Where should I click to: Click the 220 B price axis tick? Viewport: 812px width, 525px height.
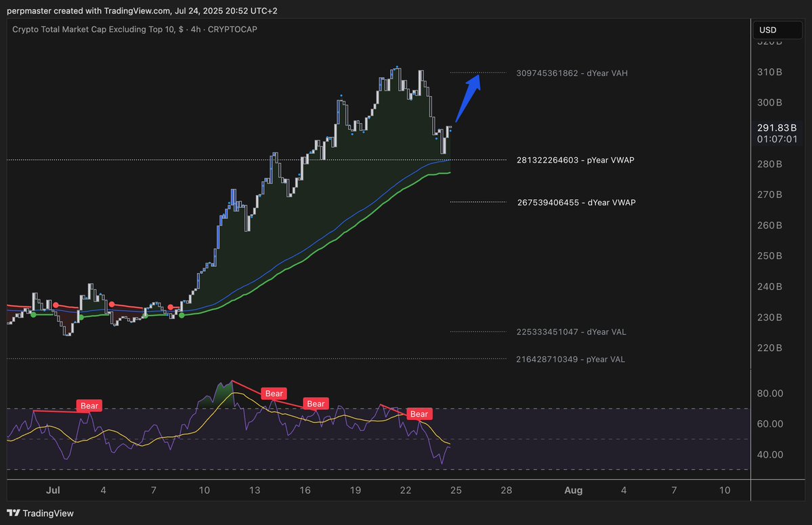769,348
